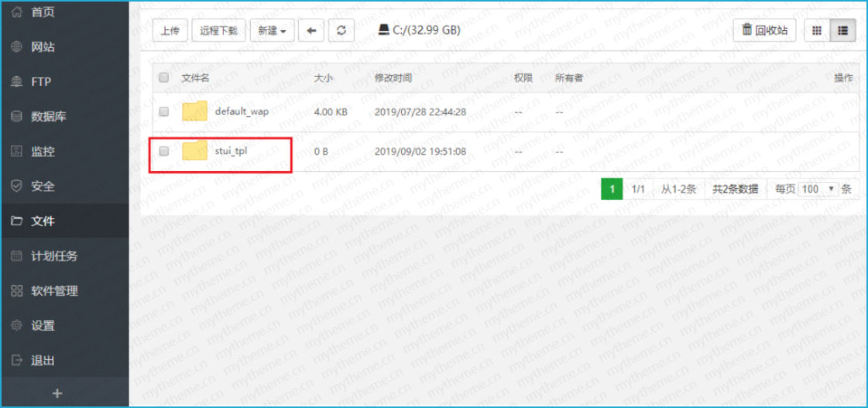Click the 远程下载 remote download button
Image resolution: width=868 pixels, height=408 pixels.
point(218,31)
